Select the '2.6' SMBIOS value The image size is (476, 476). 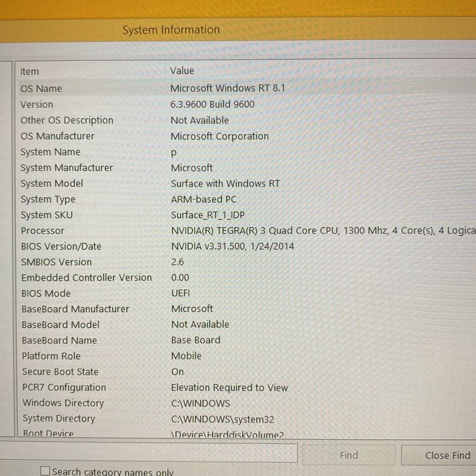tap(178, 262)
